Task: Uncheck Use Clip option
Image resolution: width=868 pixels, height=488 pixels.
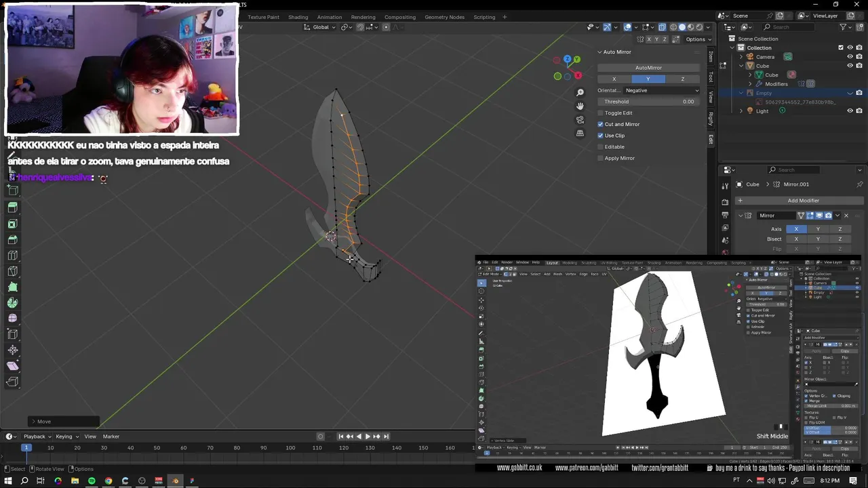Action: (600, 136)
